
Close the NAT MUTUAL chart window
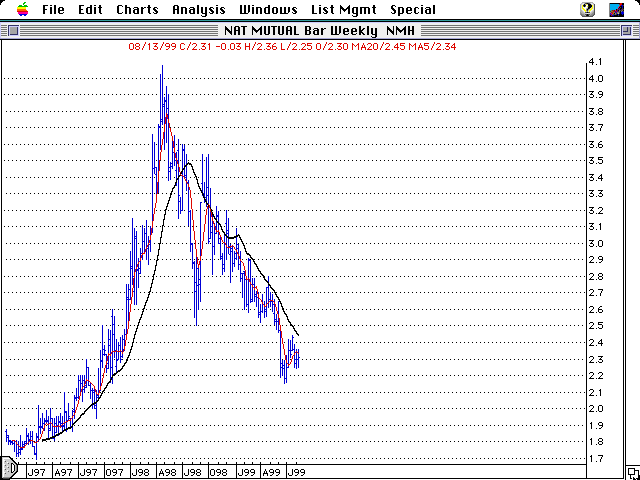pos(13,31)
